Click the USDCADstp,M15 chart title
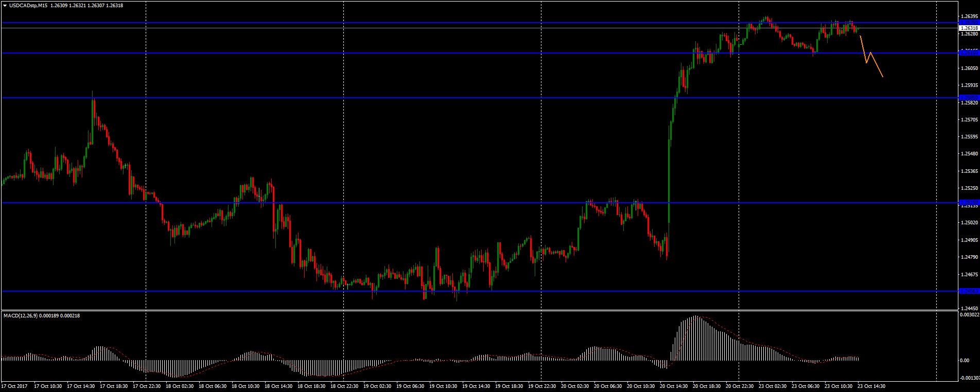 (x=28, y=6)
